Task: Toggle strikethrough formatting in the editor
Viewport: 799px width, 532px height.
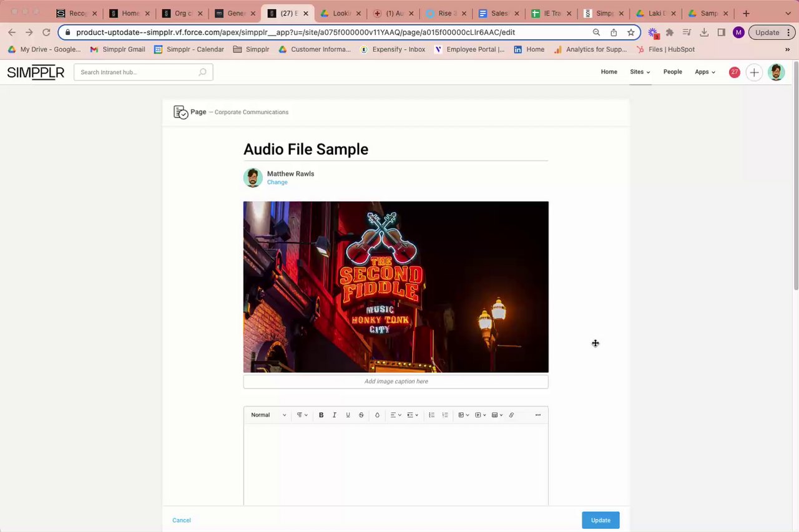Action: (x=361, y=415)
